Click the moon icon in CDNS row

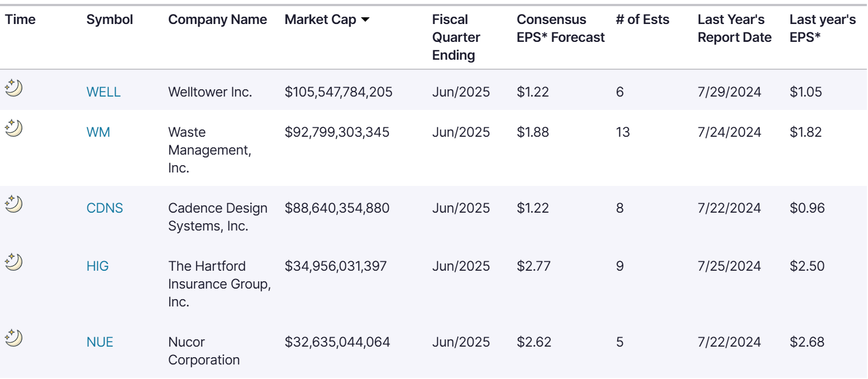(x=13, y=204)
